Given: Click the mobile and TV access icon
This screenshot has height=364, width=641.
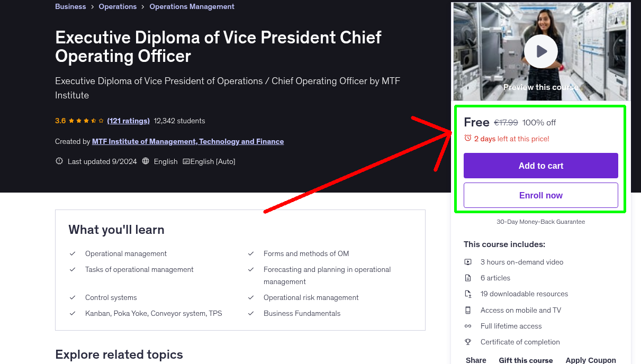Looking at the screenshot, I should coord(468,310).
